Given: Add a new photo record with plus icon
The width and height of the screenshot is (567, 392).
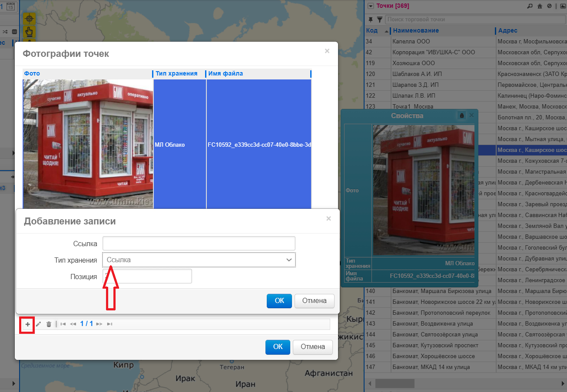Looking at the screenshot, I should pyautogui.click(x=27, y=324).
